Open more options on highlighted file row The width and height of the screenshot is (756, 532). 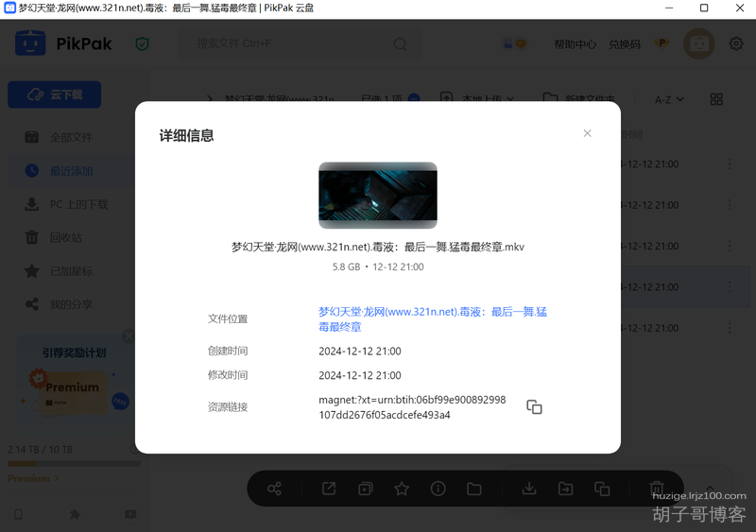730,287
